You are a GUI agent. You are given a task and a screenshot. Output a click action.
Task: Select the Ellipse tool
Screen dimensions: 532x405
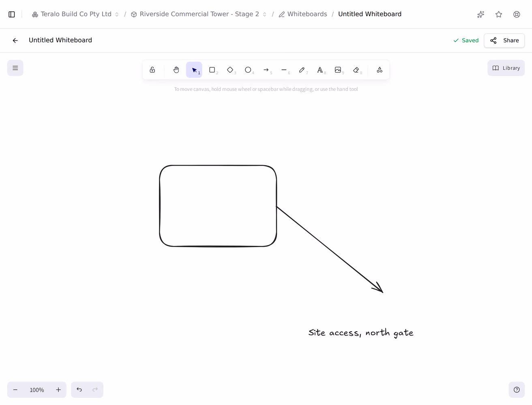point(248,70)
